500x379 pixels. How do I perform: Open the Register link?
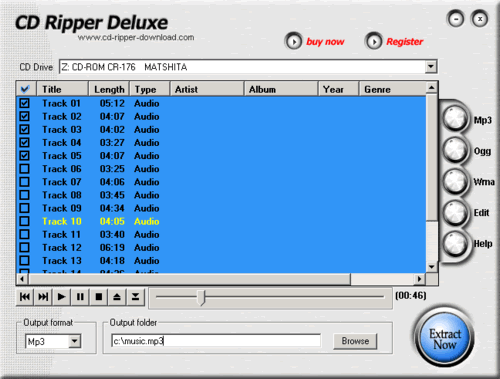point(405,42)
